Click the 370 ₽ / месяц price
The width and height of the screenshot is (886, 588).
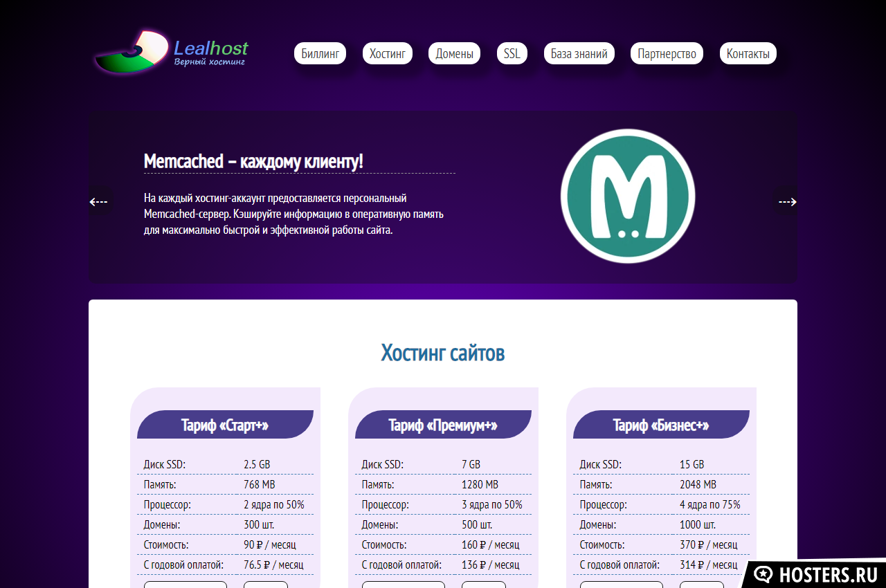(x=708, y=544)
